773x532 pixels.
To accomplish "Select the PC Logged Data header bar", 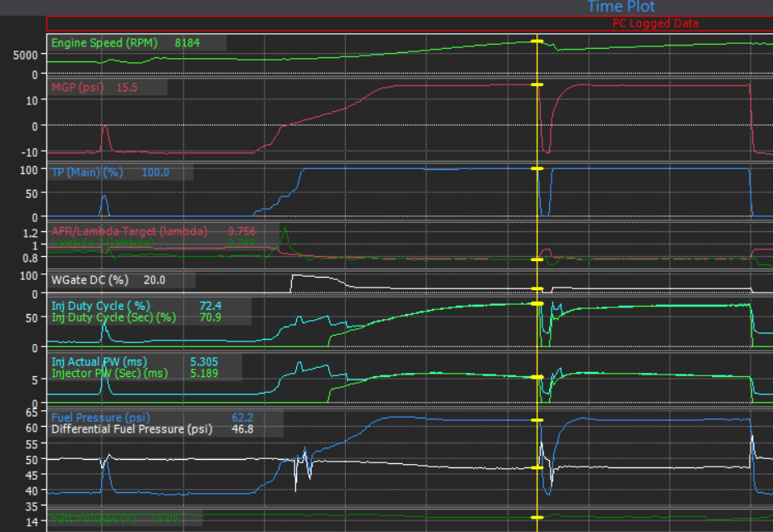I will 410,23.
